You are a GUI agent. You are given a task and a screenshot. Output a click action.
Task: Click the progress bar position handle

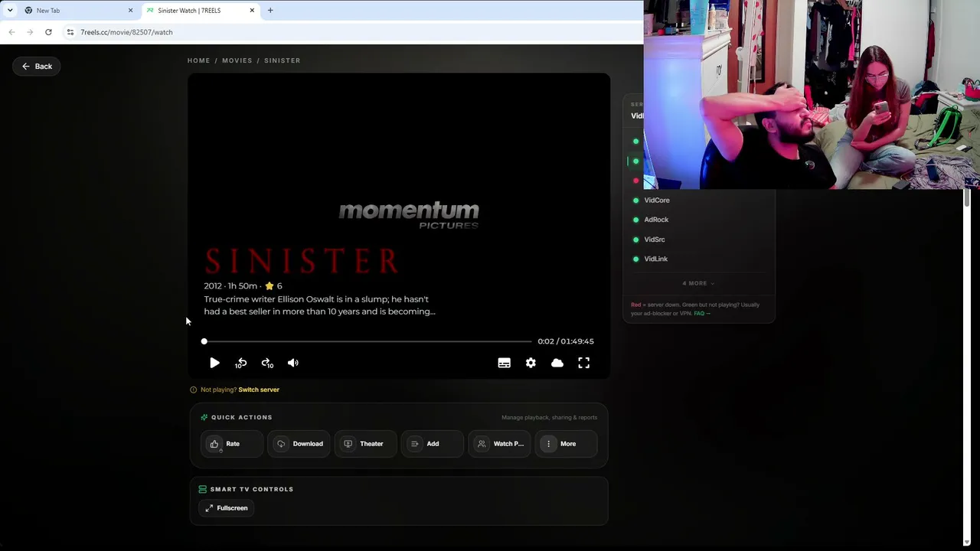coord(204,341)
